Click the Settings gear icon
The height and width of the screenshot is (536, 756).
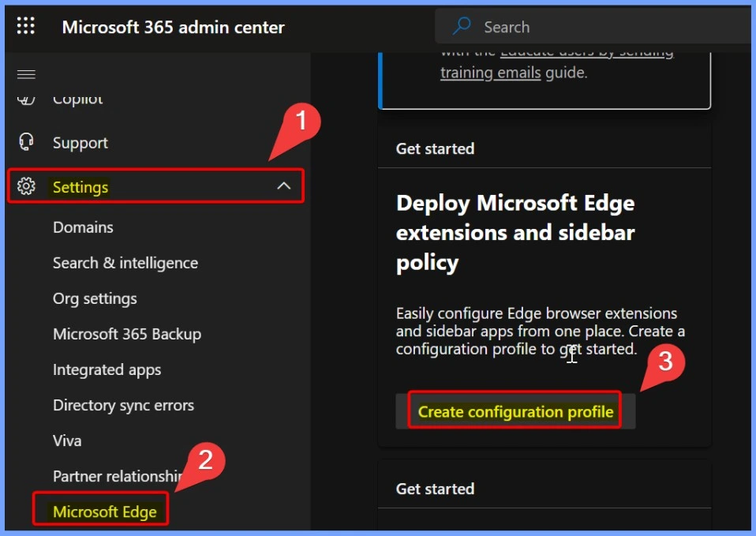[26, 186]
